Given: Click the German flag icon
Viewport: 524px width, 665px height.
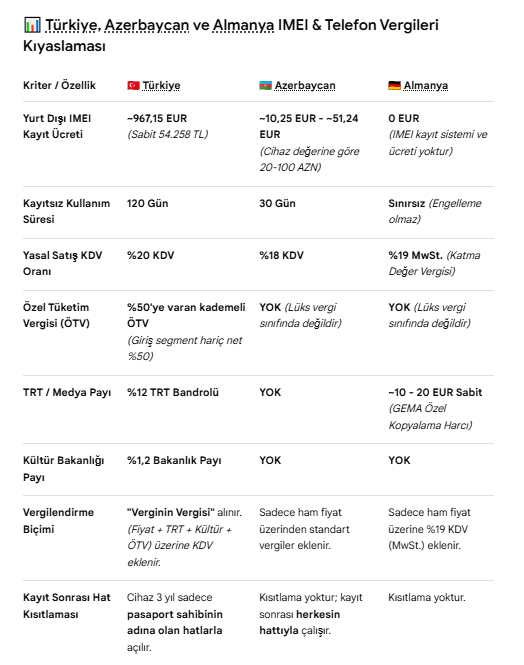Looking at the screenshot, I should [394, 86].
